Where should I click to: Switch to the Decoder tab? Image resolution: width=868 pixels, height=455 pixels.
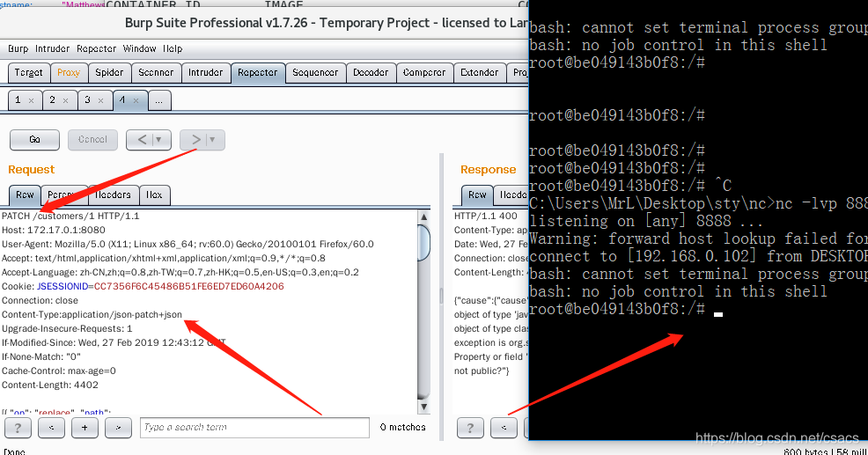[x=371, y=72]
